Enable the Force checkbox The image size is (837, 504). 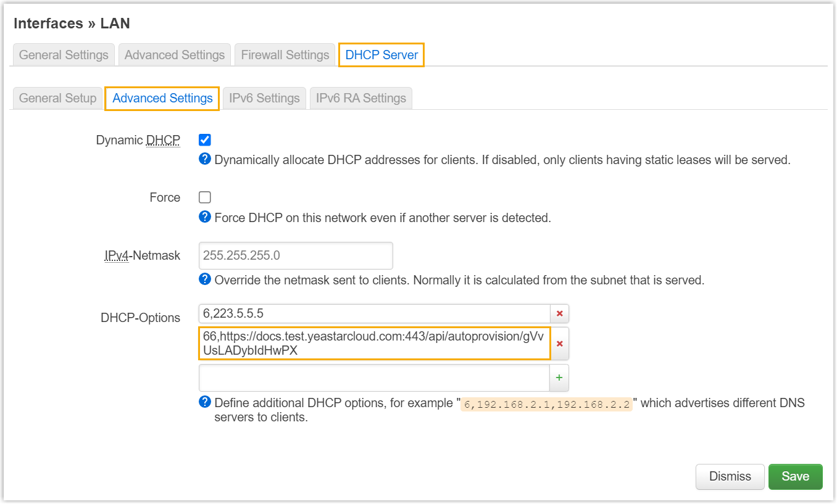tap(205, 197)
